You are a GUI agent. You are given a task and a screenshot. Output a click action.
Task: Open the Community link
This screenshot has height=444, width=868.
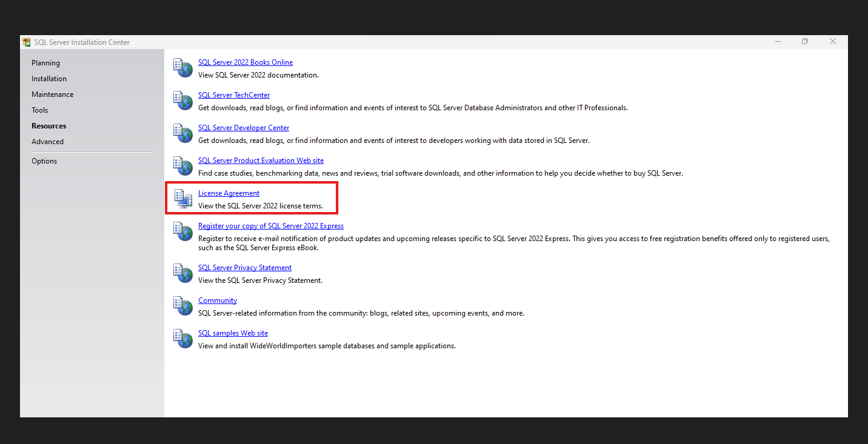click(218, 300)
